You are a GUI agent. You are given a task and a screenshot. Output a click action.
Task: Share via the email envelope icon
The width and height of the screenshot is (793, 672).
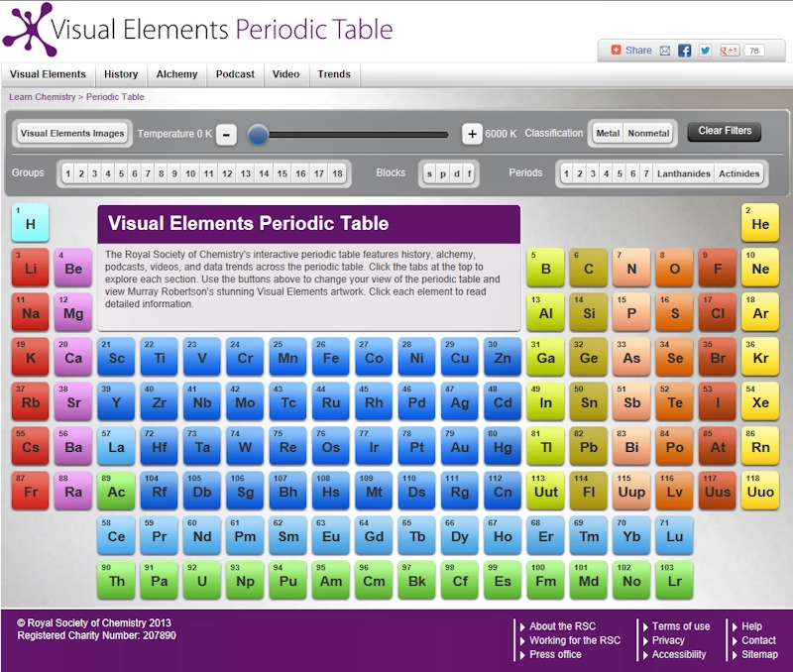point(665,51)
